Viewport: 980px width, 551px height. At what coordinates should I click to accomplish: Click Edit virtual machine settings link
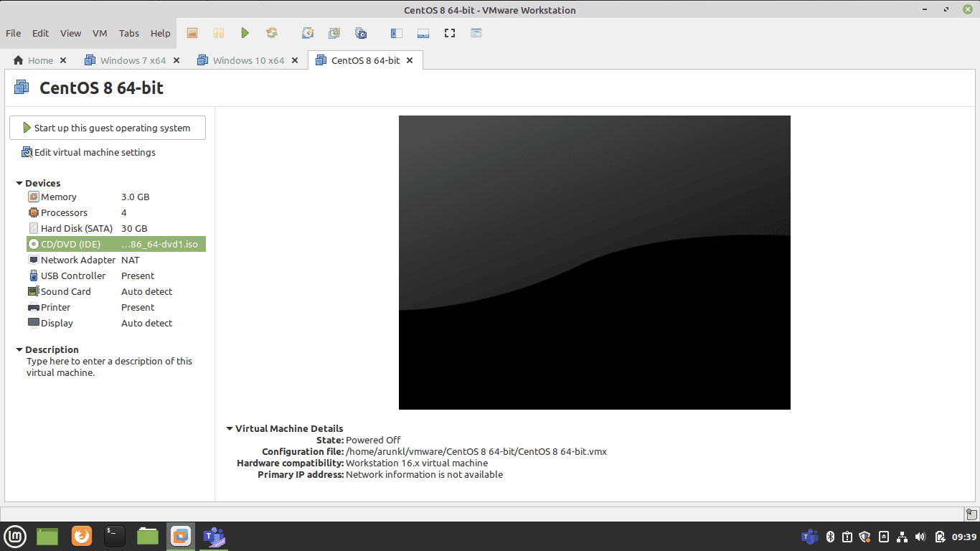[88, 152]
